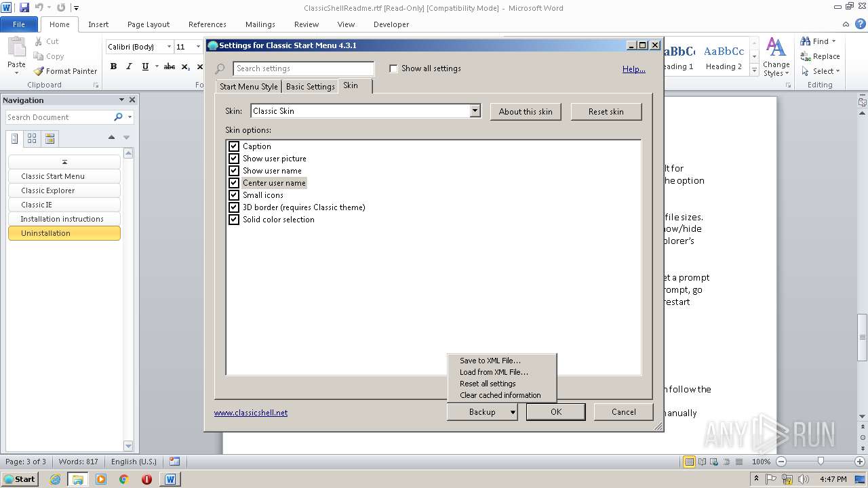Click the Undo arrow in Quick Access Toolbar
The width and height of the screenshot is (868, 488).
pyautogui.click(x=39, y=7)
